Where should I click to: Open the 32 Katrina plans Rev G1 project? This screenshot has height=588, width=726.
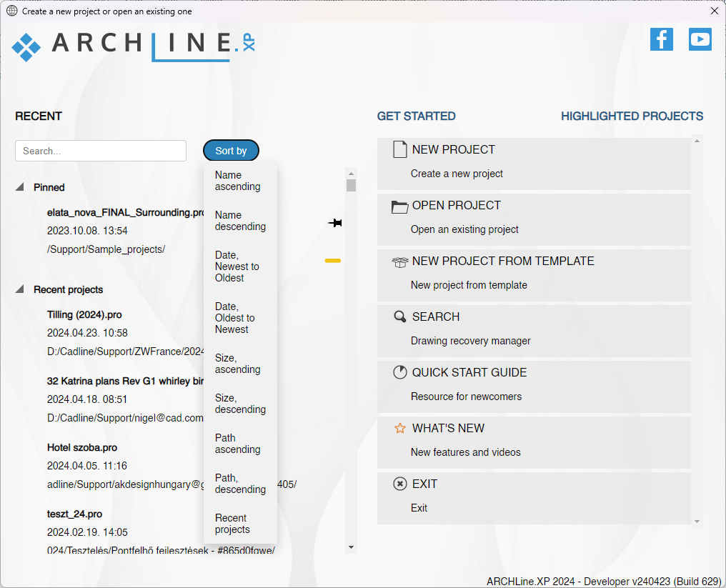[x=126, y=381]
